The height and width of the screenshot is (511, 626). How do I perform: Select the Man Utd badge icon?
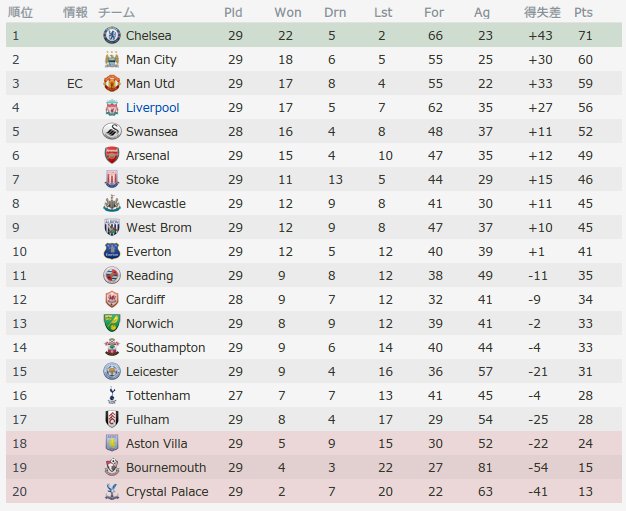coord(112,83)
